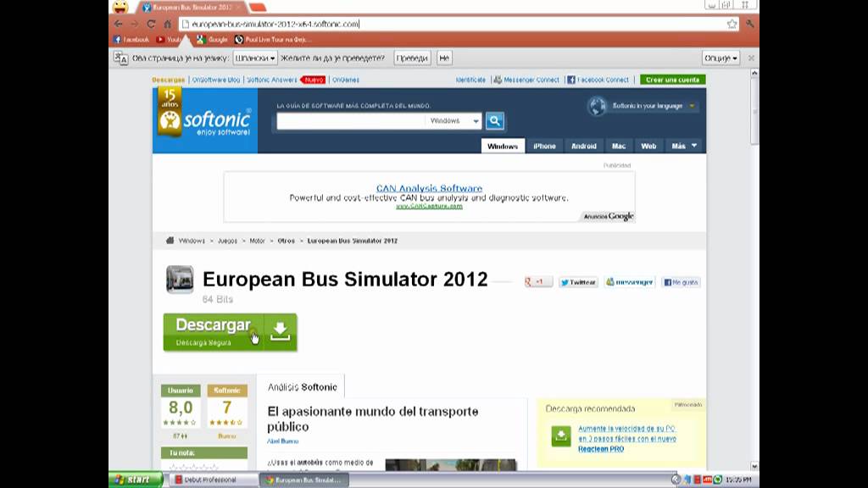Open author Abel Bueno link
Image resolution: width=868 pixels, height=488 pixels.
coord(283,441)
